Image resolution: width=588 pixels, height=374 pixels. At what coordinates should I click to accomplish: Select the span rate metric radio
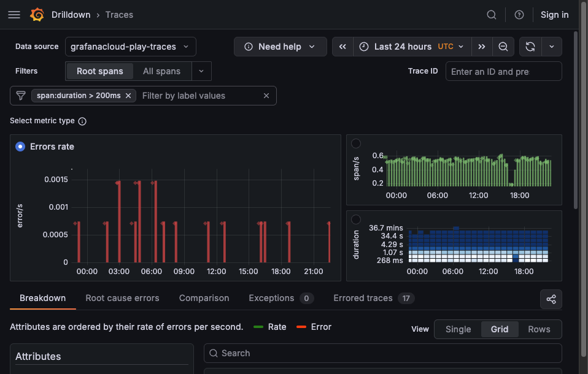(x=355, y=143)
